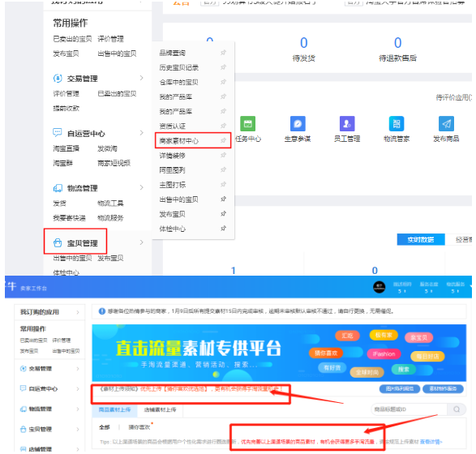Image resolution: width=476 pixels, height=454 pixels.
Task: Expand the 物流管理 section chevron
Action: pos(141,187)
